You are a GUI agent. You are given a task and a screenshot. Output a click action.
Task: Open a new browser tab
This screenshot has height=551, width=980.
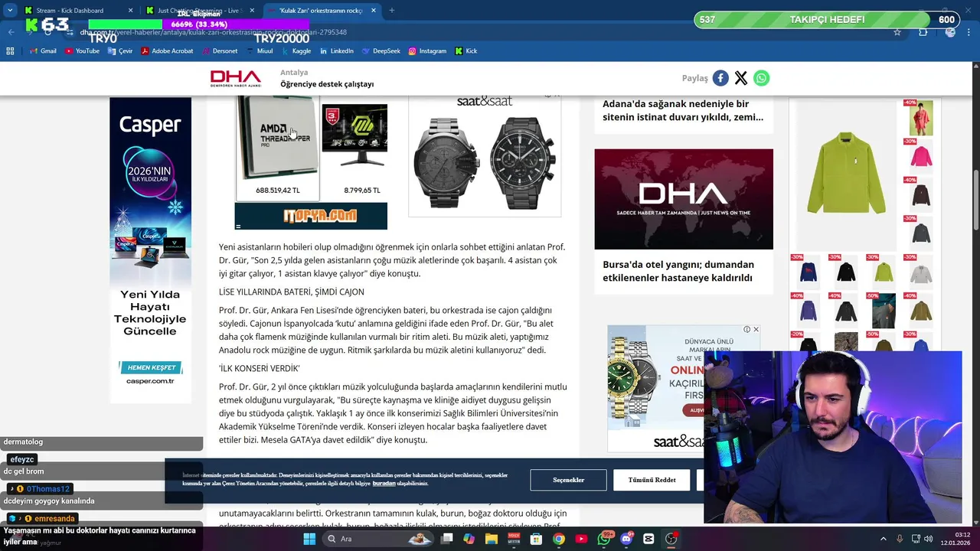391,11
